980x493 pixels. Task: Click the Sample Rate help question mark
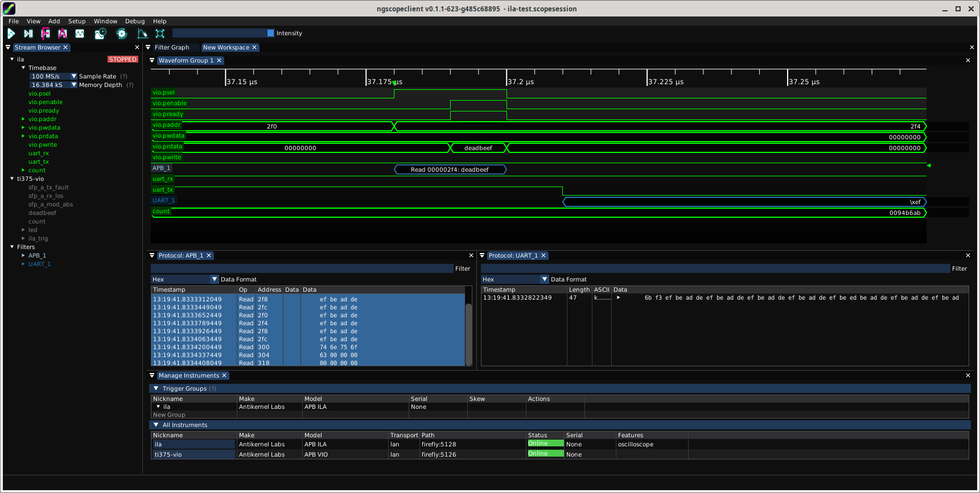tap(124, 76)
